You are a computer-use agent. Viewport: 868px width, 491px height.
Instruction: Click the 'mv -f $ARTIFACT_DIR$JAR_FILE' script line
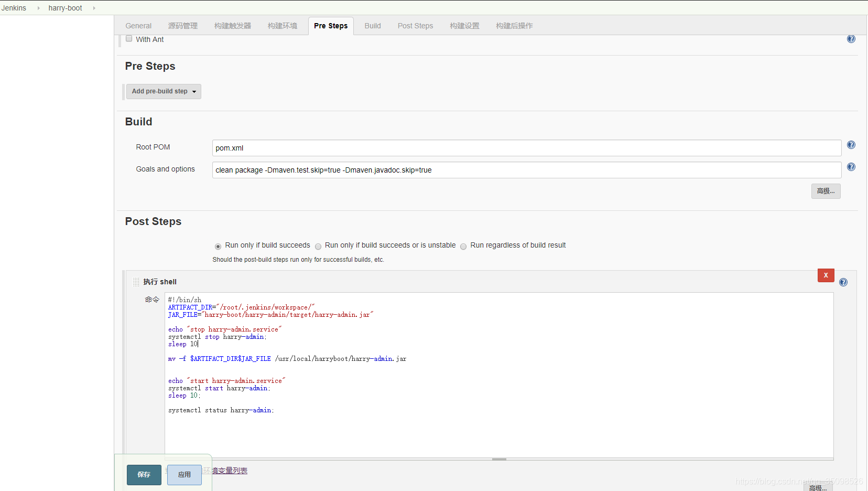tap(287, 359)
